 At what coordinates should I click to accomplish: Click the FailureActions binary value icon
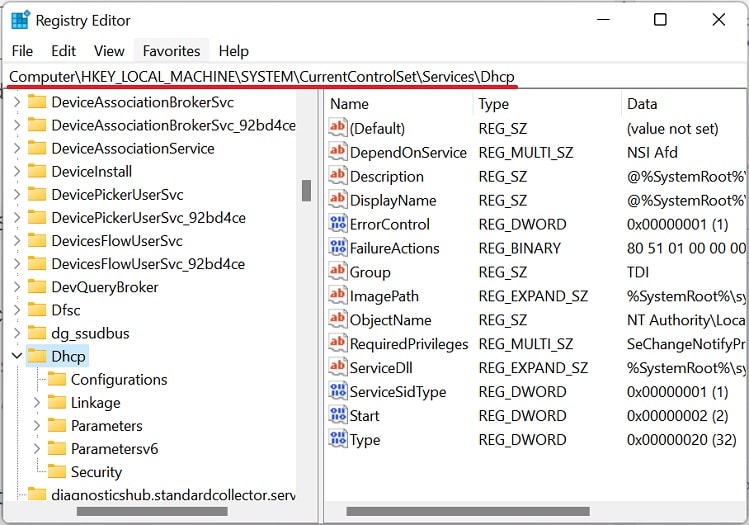click(x=337, y=247)
